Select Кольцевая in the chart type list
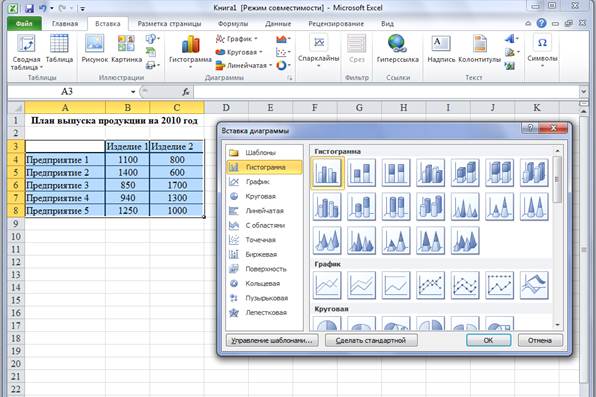Screen dimensions: 596x397 pos(264,283)
